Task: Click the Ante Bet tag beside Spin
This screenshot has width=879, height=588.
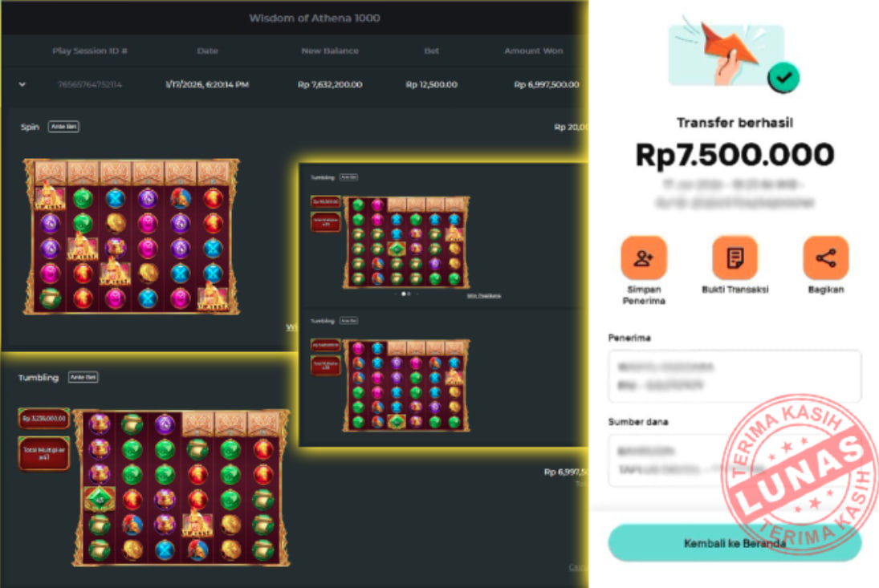Action: point(63,127)
